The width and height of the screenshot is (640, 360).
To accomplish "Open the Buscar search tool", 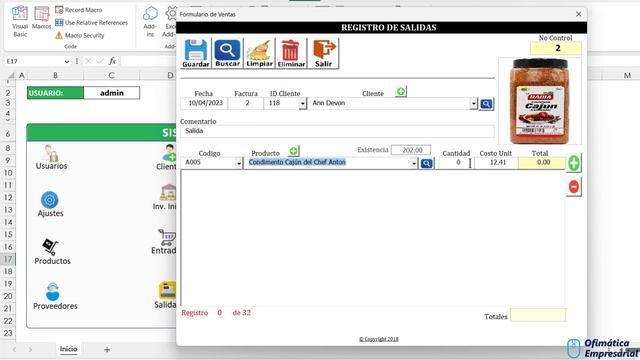I will pos(227,53).
